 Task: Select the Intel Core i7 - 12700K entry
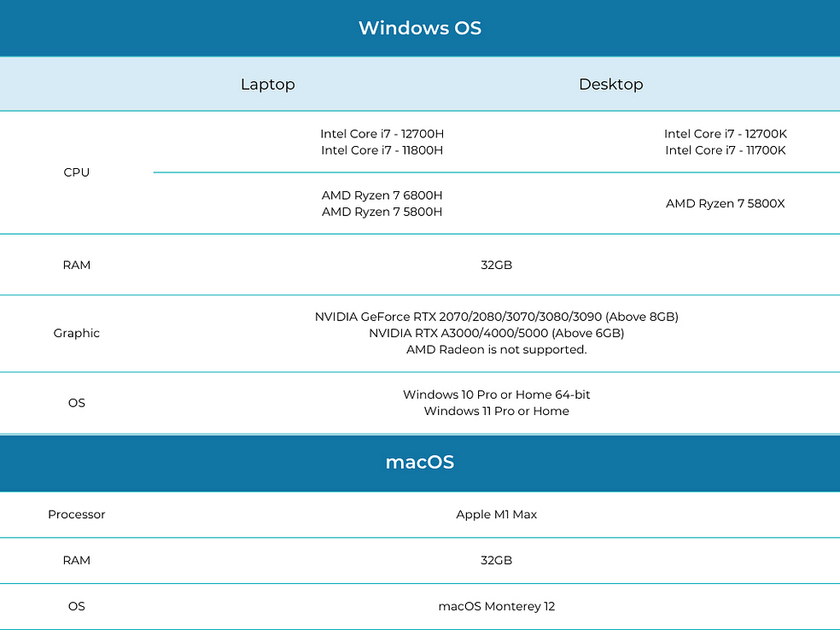pyautogui.click(x=726, y=134)
